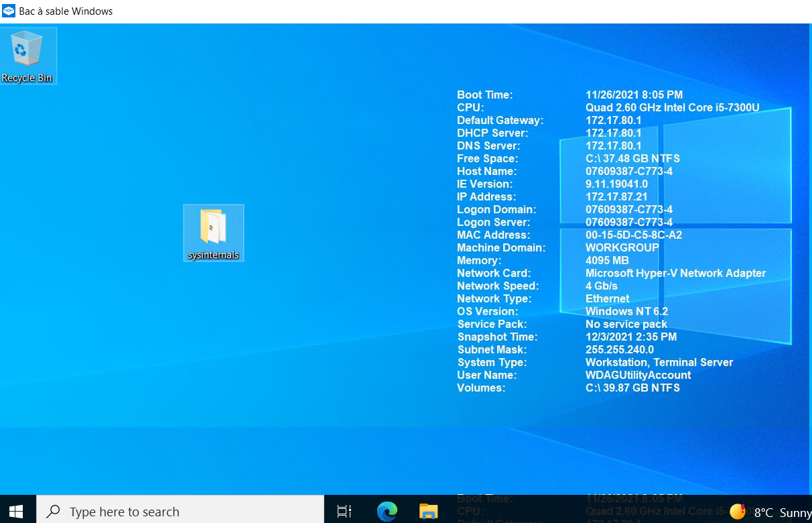
Task: Click the Subnet Mask value 255.255.240.0
Action: coord(619,349)
